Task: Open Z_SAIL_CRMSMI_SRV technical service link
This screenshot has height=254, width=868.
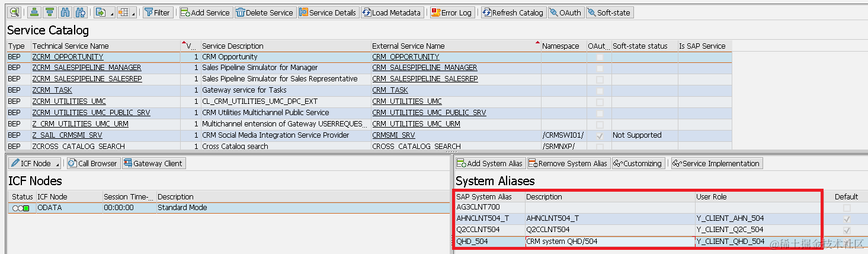Action: (67, 135)
